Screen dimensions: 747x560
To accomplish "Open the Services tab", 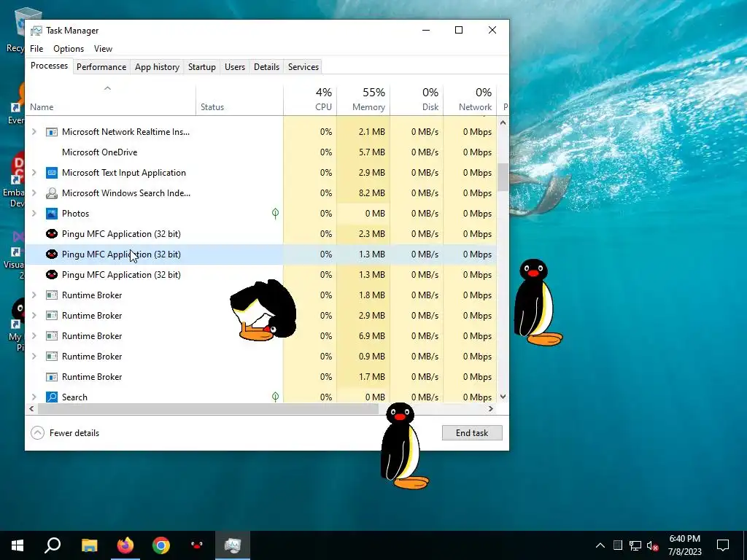I will [303, 66].
